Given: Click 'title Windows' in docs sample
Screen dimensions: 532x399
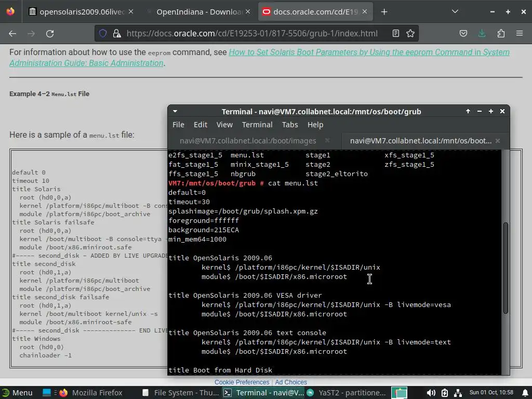Looking at the screenshot, I should [36, 339].
